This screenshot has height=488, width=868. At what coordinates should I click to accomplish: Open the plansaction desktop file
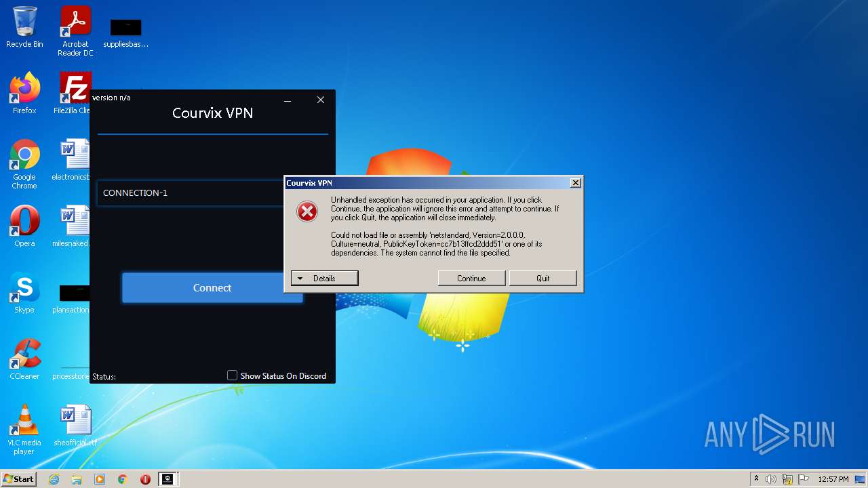tap(72, 299)
